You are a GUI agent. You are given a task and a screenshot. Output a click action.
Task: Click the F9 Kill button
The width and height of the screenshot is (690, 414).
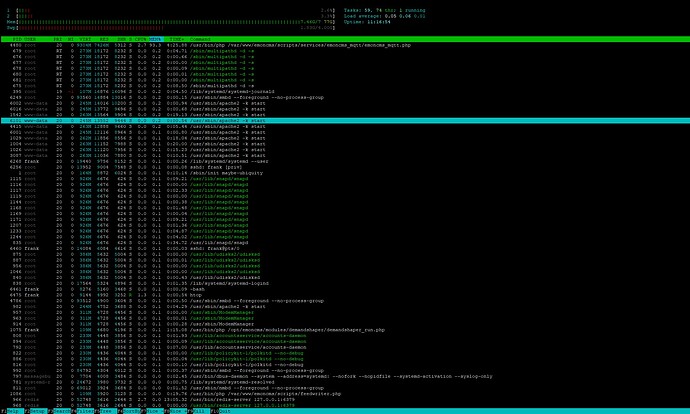(x=201, y=411)
